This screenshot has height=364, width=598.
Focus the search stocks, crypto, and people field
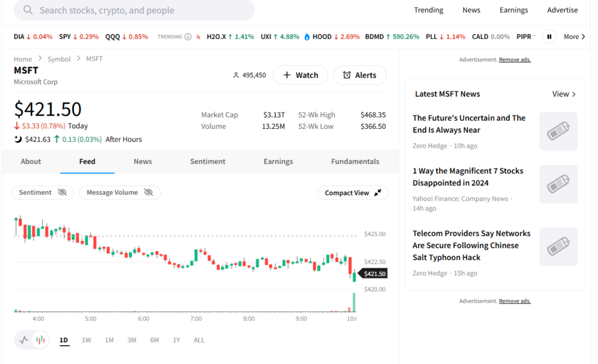coord(134,10)
